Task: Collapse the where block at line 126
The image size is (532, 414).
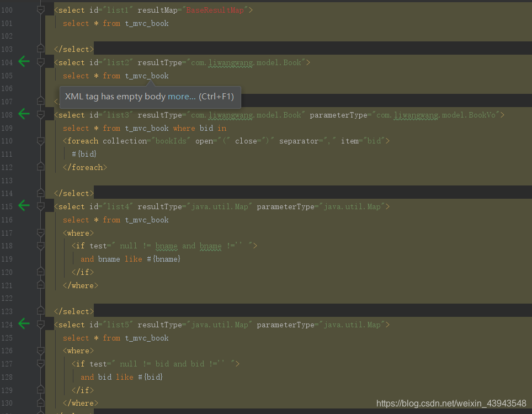Action: [40, 351]
